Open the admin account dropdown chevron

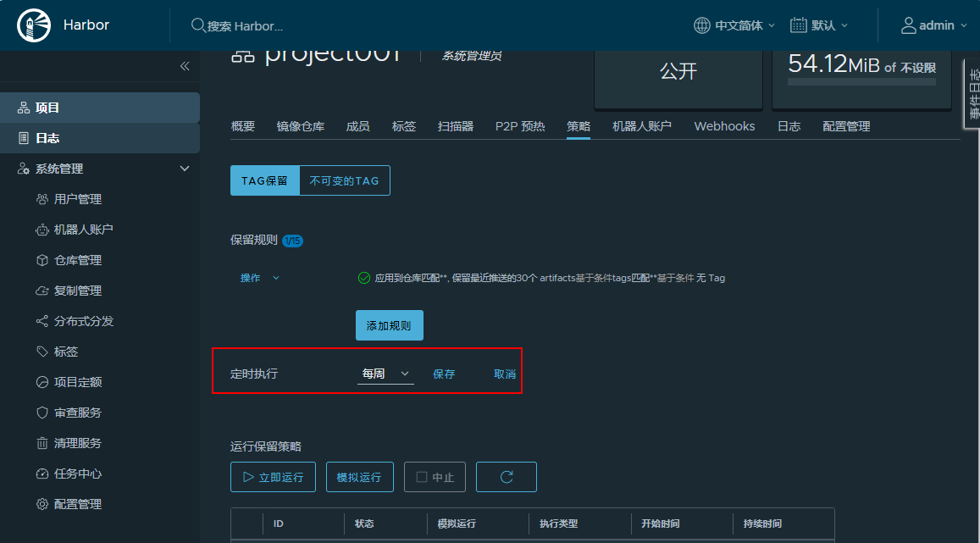(x=964, y=25)
